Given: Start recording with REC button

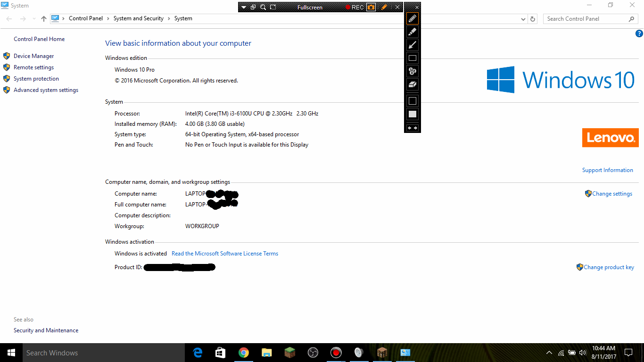Looking at the screenshot, I should tap(355, 8).
